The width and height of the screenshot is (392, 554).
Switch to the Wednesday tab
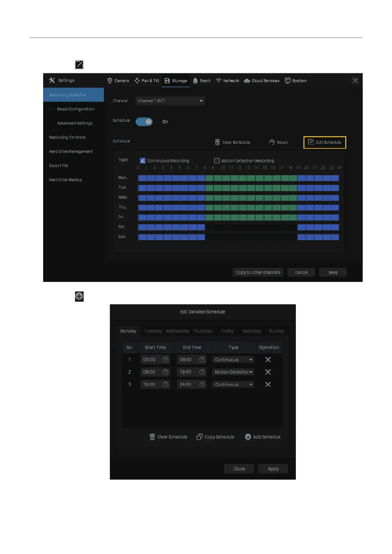pos(177,331)
